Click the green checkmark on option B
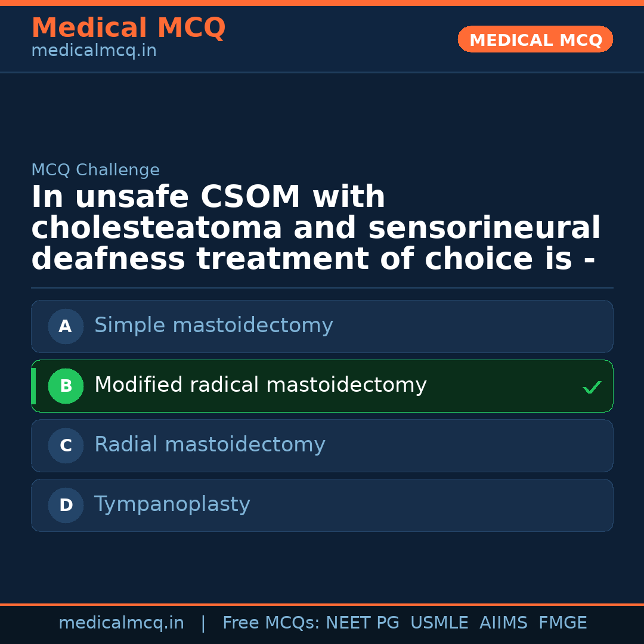This screenshot has height=644, width=644. pos(592,388)
